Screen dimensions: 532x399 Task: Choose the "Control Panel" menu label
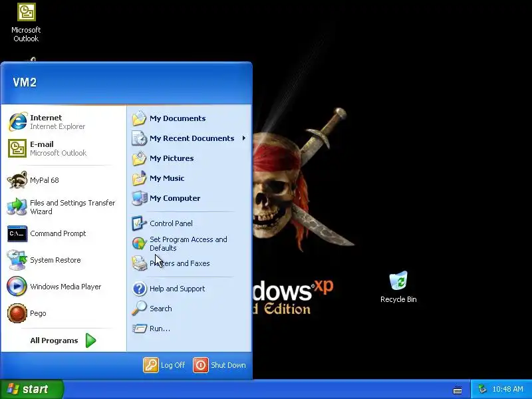171,223
